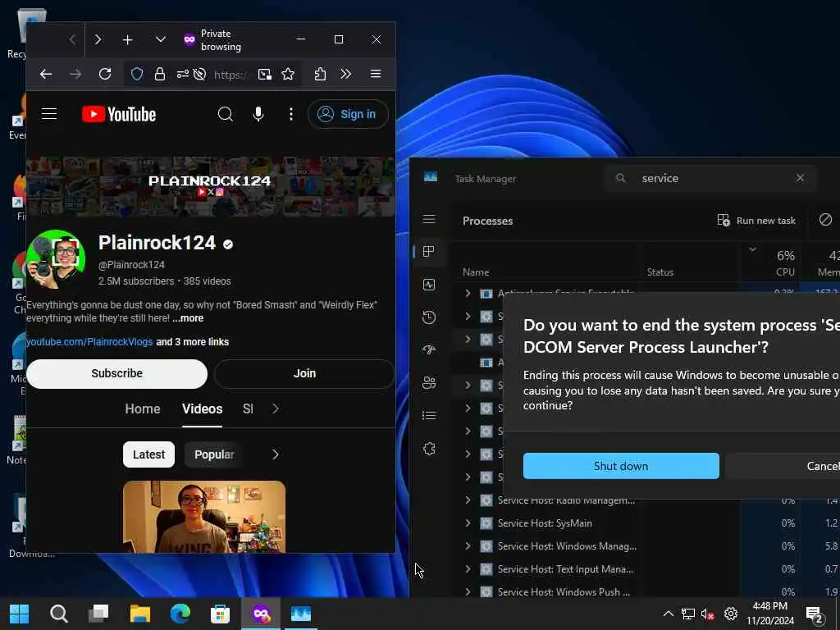This screenshot has width=840, height=630.
Task: Sort processes by Name column
Action: tap(476, 272)
